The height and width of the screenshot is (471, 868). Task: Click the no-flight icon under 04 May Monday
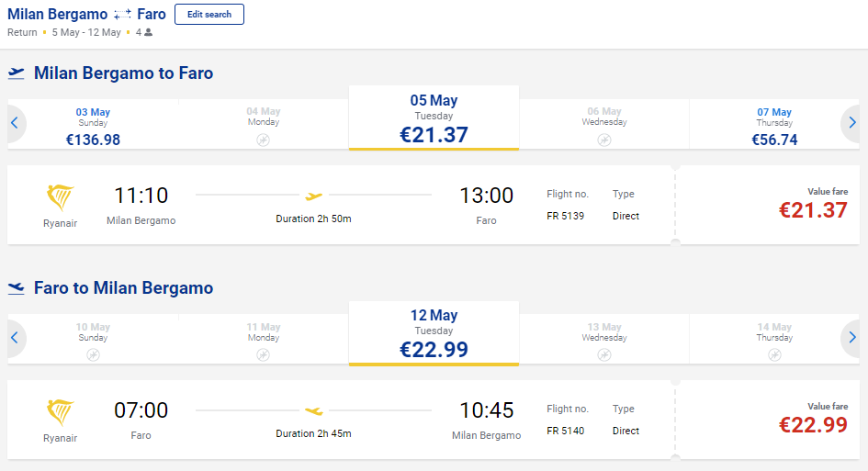point(264,140)
